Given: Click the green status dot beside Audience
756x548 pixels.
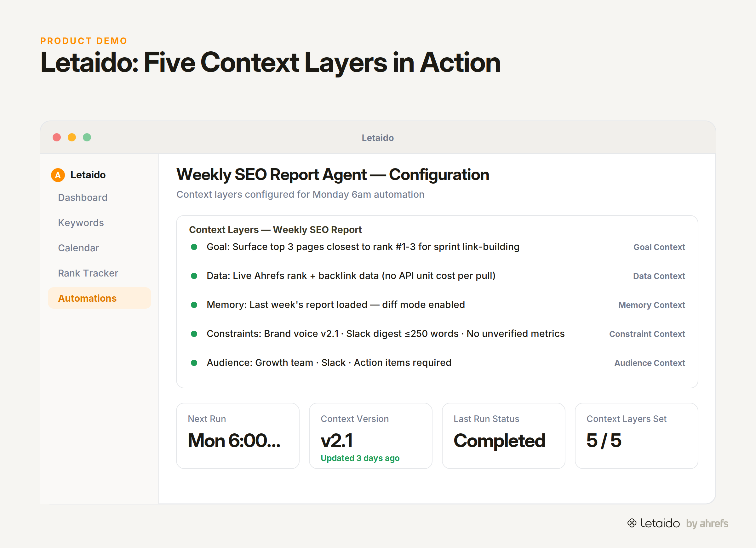Looking at the screenshot, I should click(194, 363).
